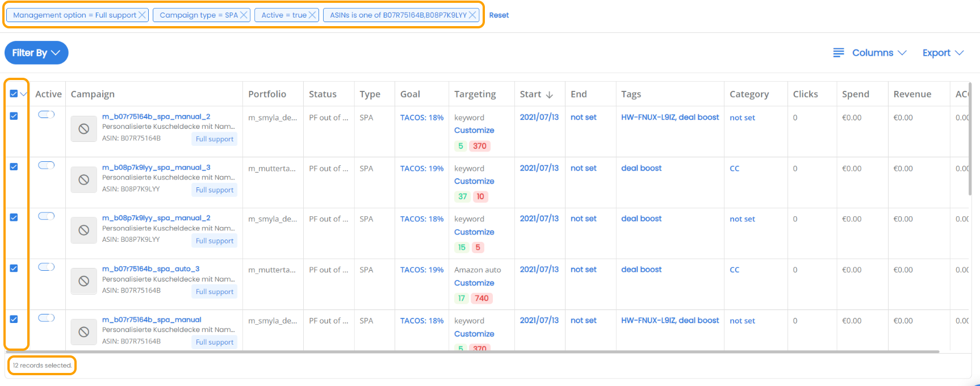Viewport: 980px width, 386px height.
Task: Remove the Management option = Full support filter
Action: click(x=142, y=15)
